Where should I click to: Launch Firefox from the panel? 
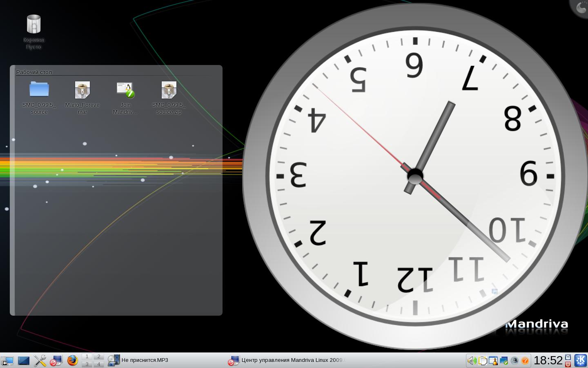[x=72, y=361]
